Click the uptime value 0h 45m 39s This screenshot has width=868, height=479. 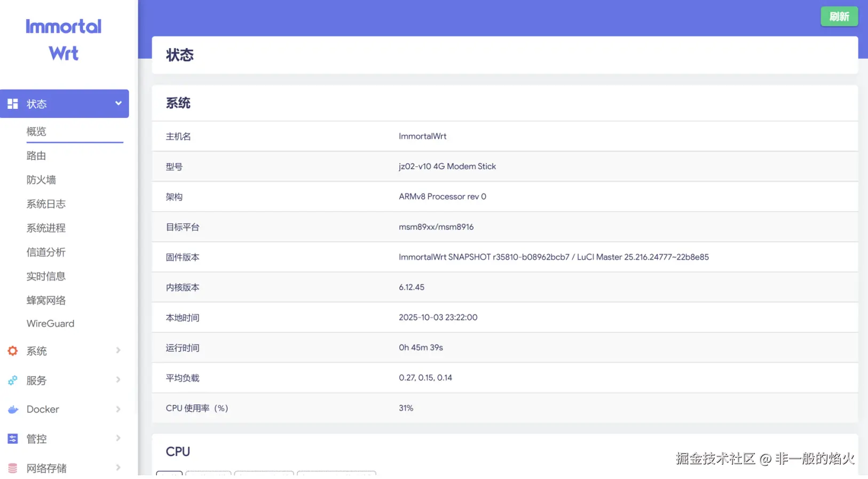(x=421, y=348)
